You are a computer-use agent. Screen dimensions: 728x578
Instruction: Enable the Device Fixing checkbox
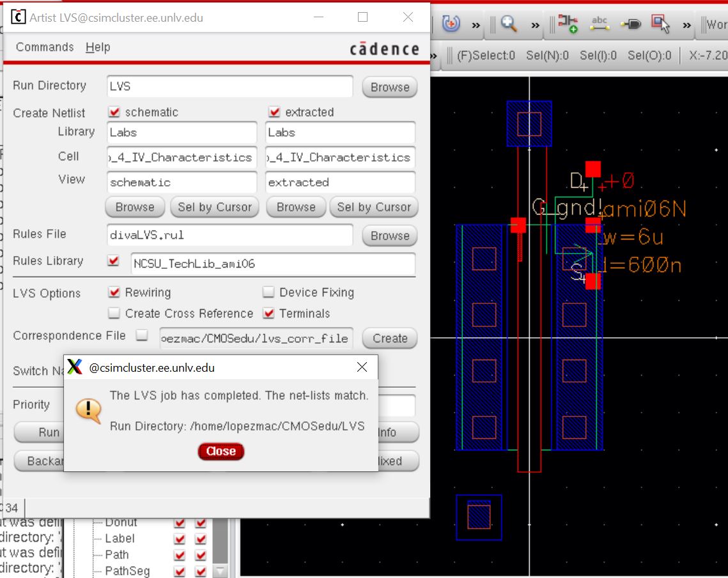click(269, 293)
